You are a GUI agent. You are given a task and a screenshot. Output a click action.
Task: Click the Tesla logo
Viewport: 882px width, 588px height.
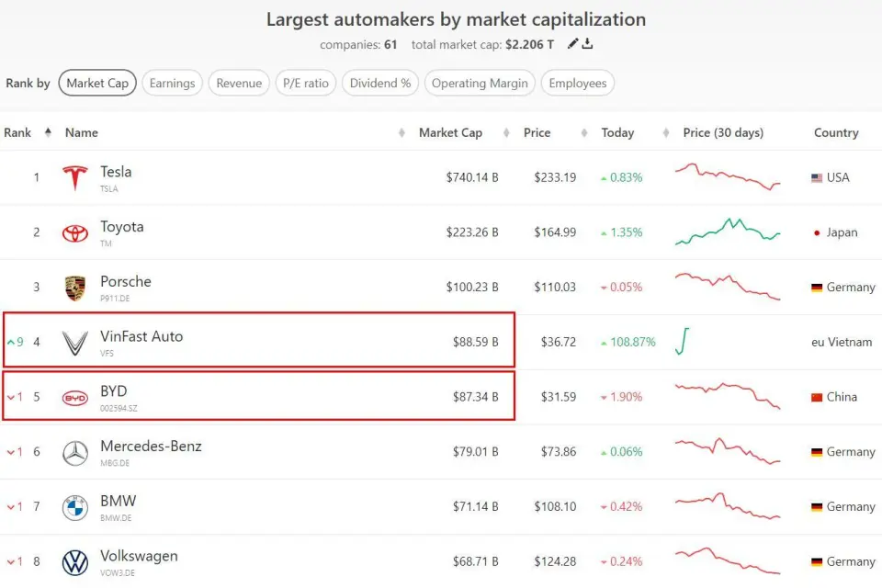click(74, 178)
